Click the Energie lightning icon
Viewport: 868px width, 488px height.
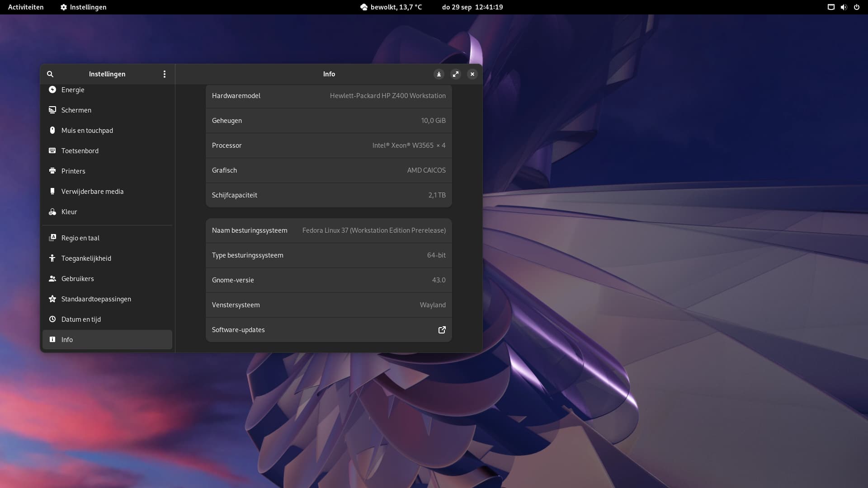click(x=52, y=89)
